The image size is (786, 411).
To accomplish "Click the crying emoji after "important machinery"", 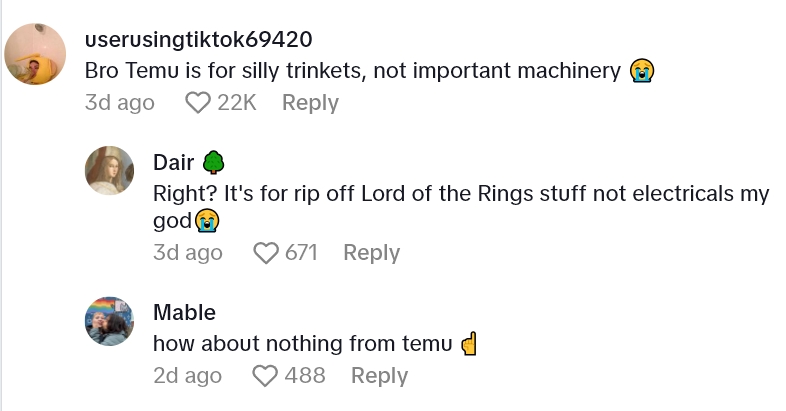I will [642, 71].
